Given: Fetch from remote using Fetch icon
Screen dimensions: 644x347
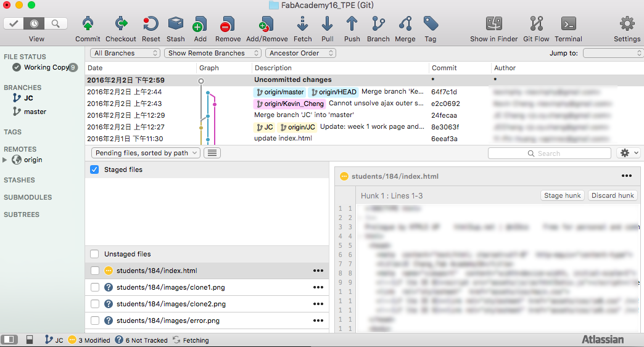Looking at the screenshot, I should (x=302, y=24).
